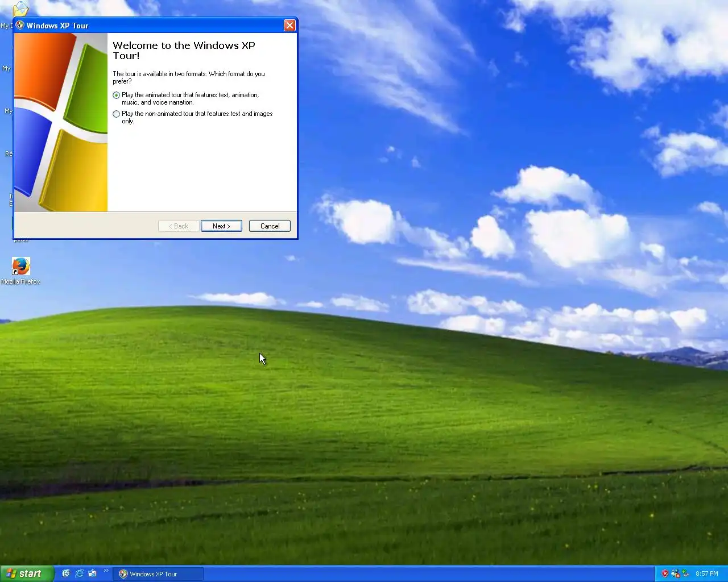The width and height of the screenshot is (728, 582).
Task: Click Next in the Windows XP Tour
Action: [221, 226]
